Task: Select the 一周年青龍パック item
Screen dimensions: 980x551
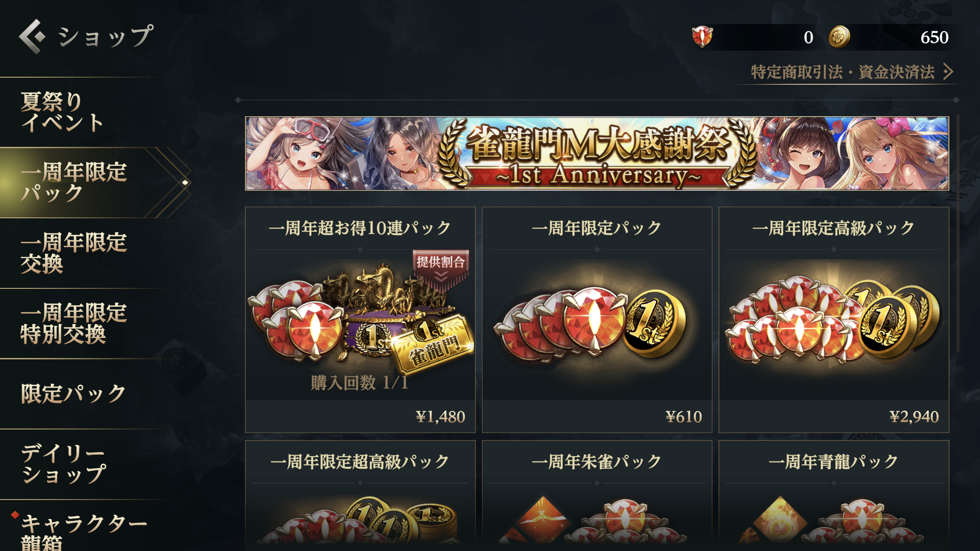Action: pos(834,496)
